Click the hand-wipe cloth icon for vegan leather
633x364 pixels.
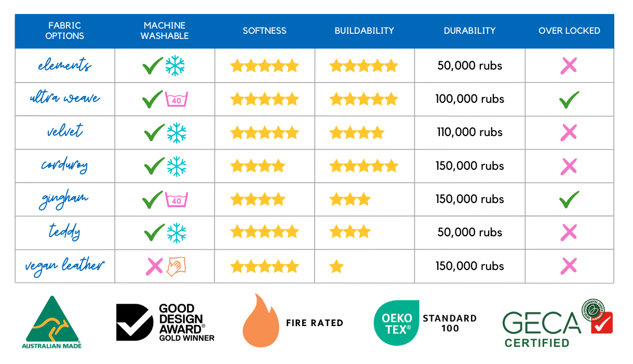point(177,266)
